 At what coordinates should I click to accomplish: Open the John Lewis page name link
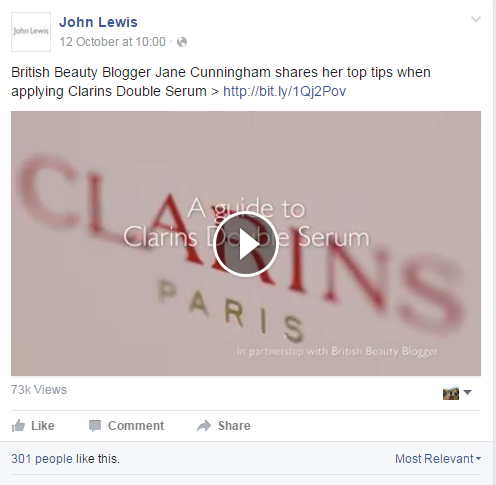tap(98, 22)
